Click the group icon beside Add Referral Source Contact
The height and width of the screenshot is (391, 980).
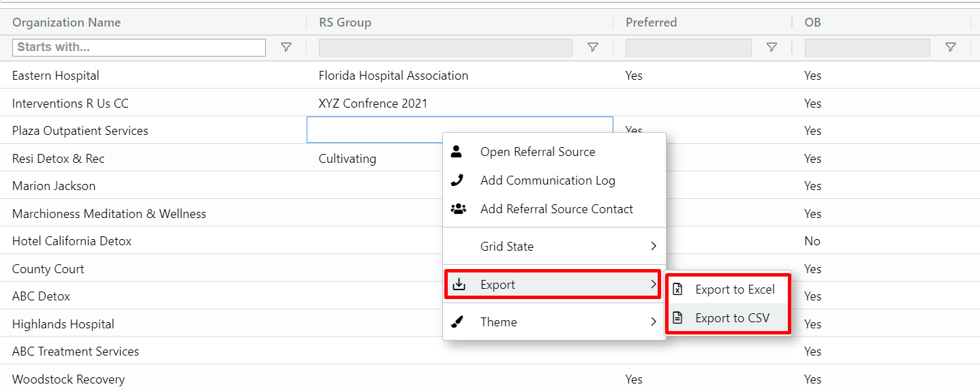459,209
